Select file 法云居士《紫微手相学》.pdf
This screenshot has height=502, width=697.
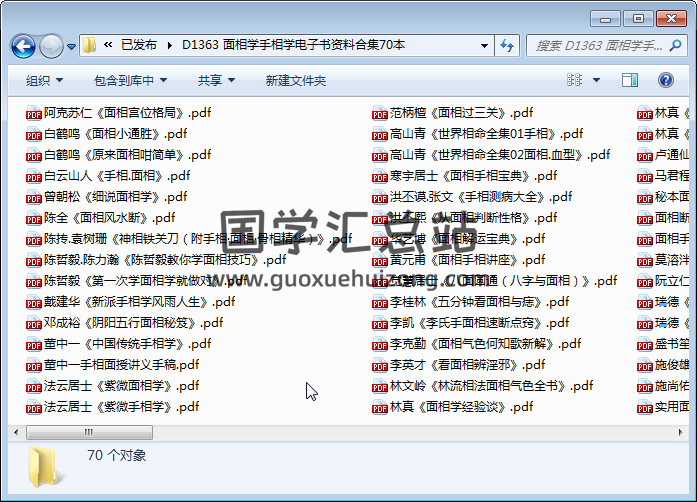point(113,407)
